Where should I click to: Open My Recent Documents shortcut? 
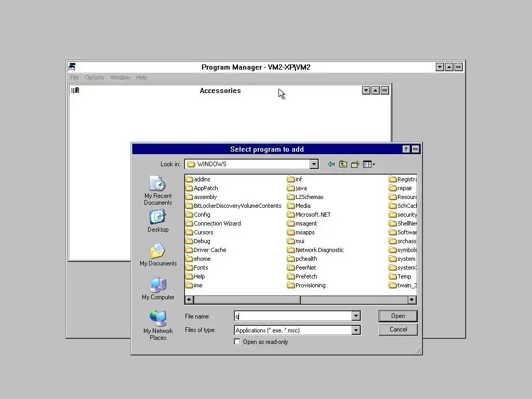[158, 190]
